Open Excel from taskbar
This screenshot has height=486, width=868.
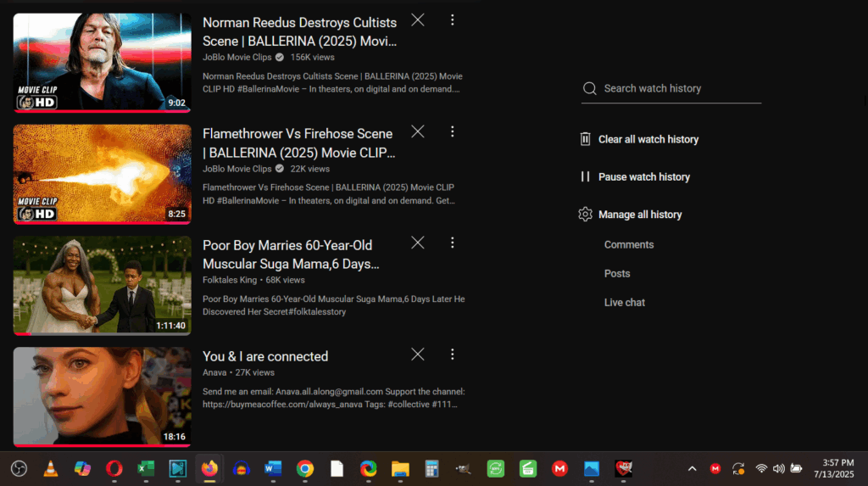[x=146, y=469]
